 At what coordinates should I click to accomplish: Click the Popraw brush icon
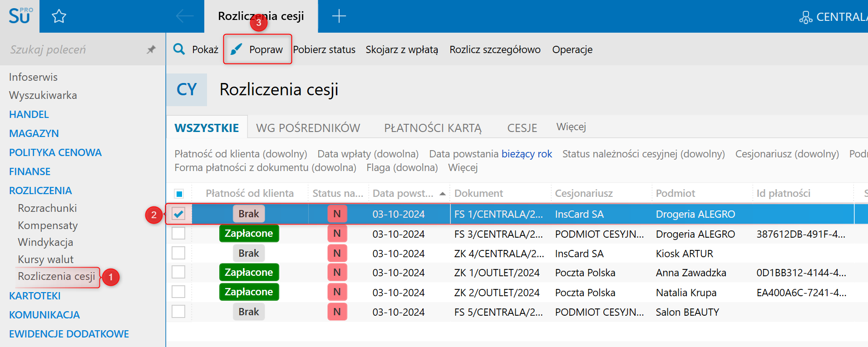236,49
